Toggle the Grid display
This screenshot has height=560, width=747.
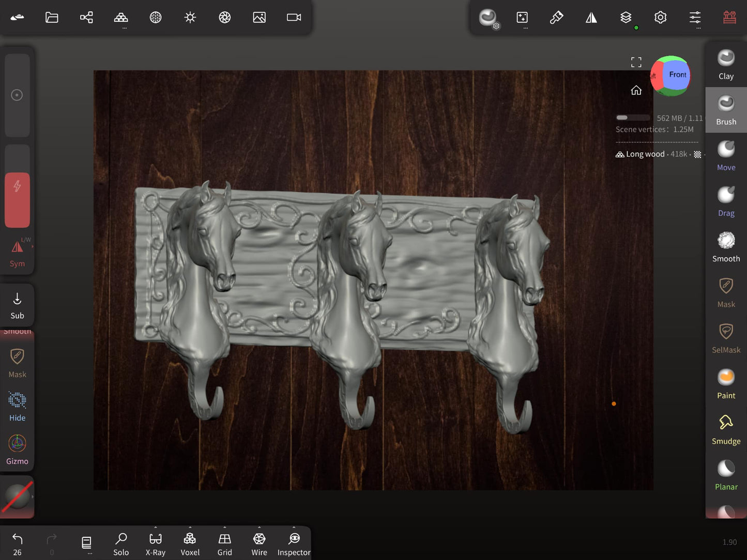[x=224, y=544]
